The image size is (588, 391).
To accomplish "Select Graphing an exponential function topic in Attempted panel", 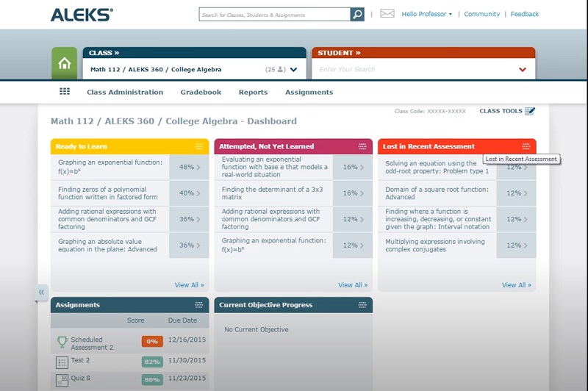I will 273,245.
